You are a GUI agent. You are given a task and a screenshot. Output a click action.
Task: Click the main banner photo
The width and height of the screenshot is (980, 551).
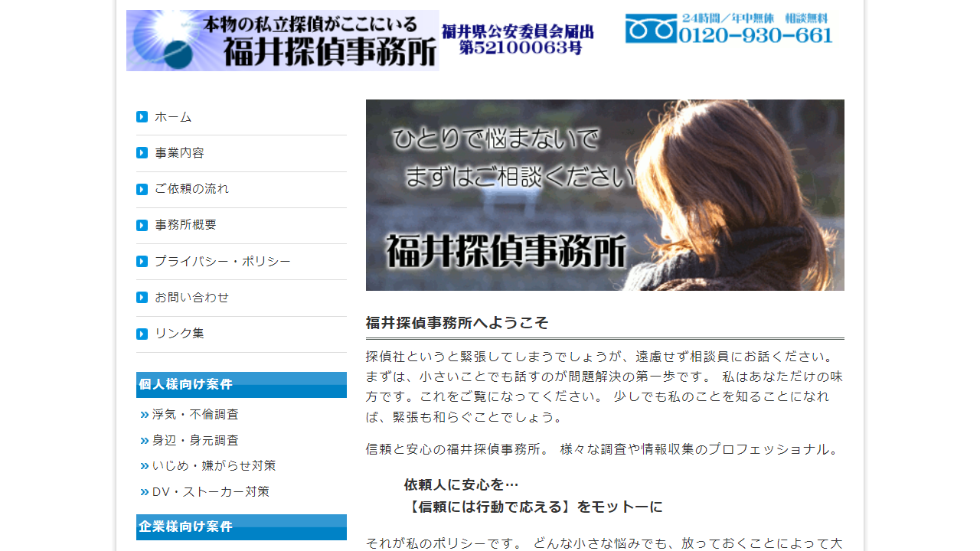coord(605,195)
